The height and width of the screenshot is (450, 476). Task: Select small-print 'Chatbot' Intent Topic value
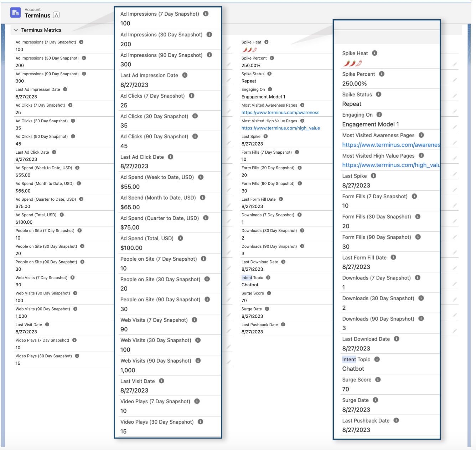click(250, 285)
